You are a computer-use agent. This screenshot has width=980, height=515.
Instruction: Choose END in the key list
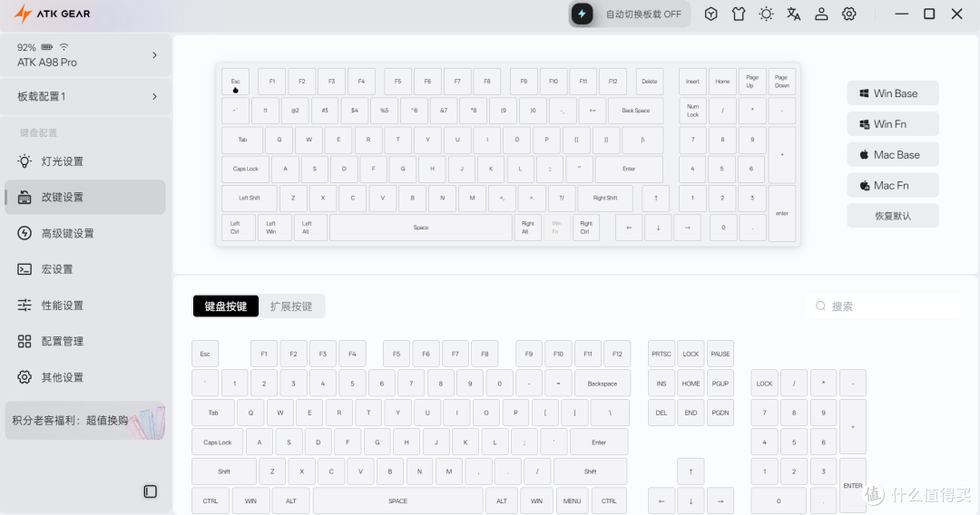pyautogui.click(x=691, y=413)
